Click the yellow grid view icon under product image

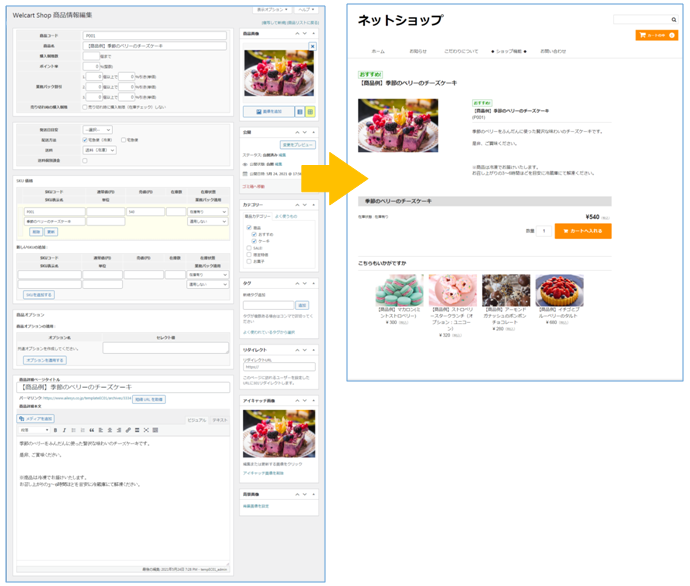(310, 112)
